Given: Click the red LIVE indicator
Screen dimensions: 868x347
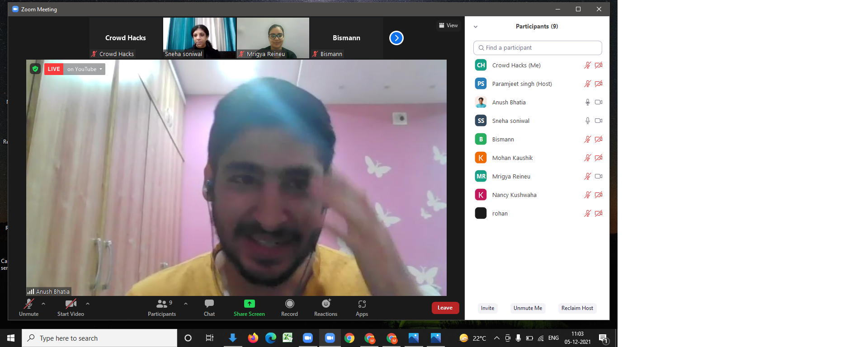Looking at the screenshot, I should point(54,69).
